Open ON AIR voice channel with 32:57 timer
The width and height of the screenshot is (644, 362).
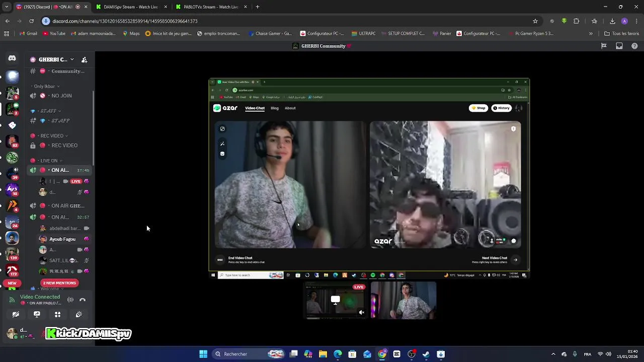point(59,217)
